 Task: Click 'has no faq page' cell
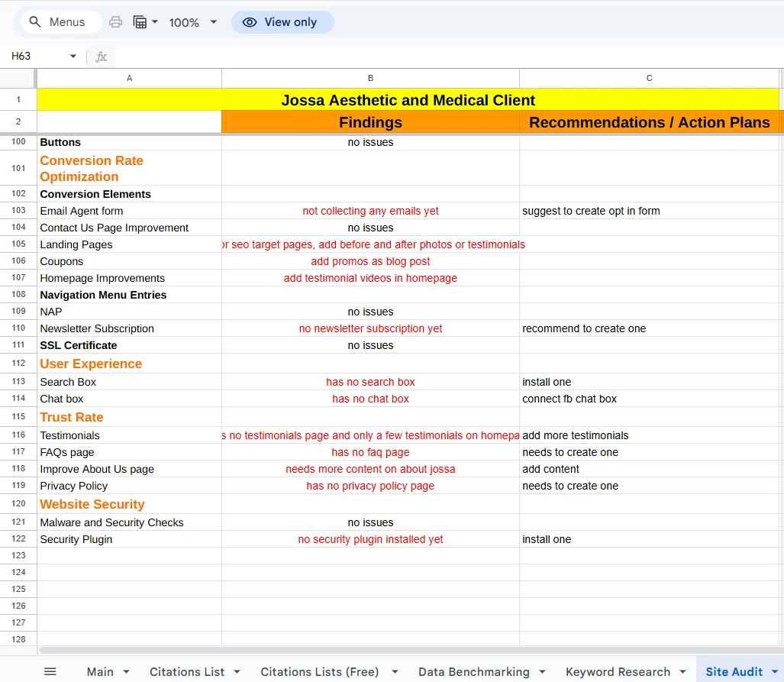coord(370,452)
